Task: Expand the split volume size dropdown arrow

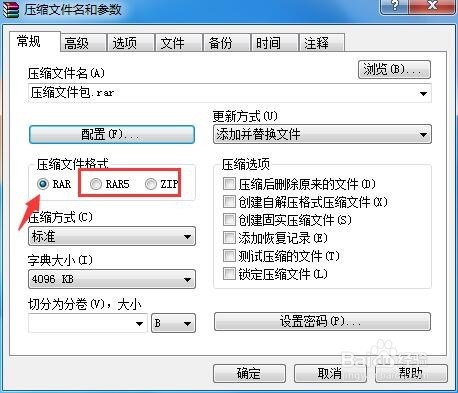Action: [139, 323]
